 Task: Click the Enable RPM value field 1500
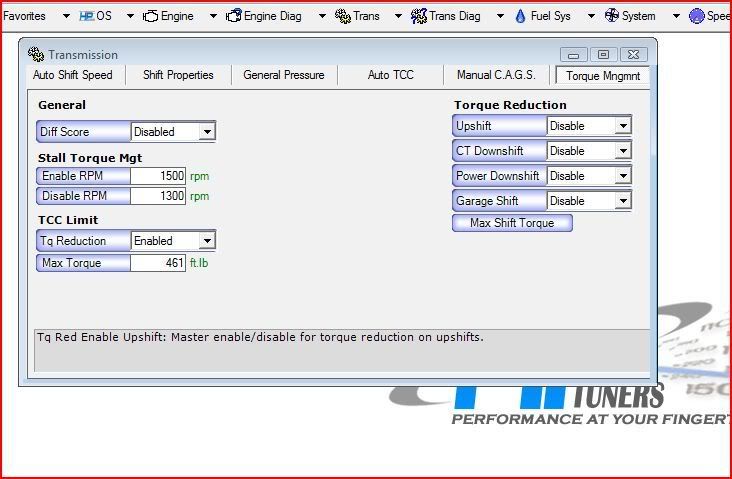[x=158, y=176]
